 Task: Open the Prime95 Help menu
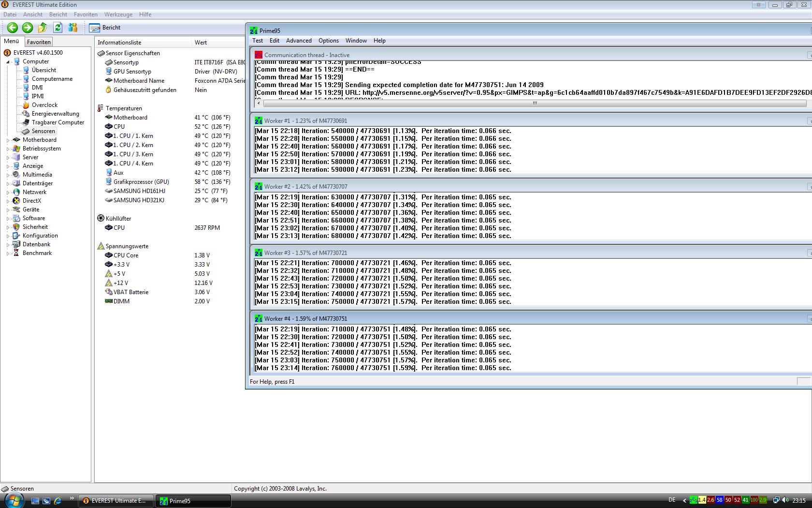(379, 41)
